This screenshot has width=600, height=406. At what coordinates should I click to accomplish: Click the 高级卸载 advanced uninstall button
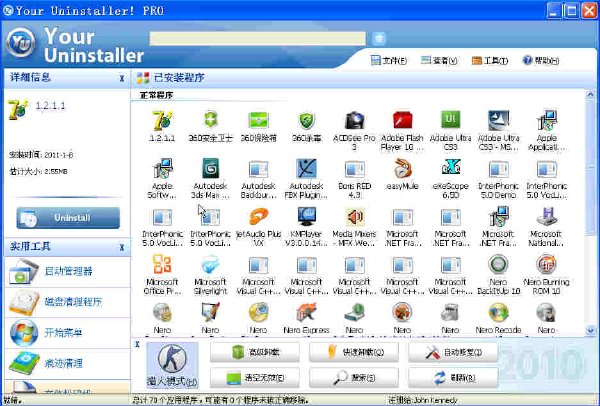point(255,352)
